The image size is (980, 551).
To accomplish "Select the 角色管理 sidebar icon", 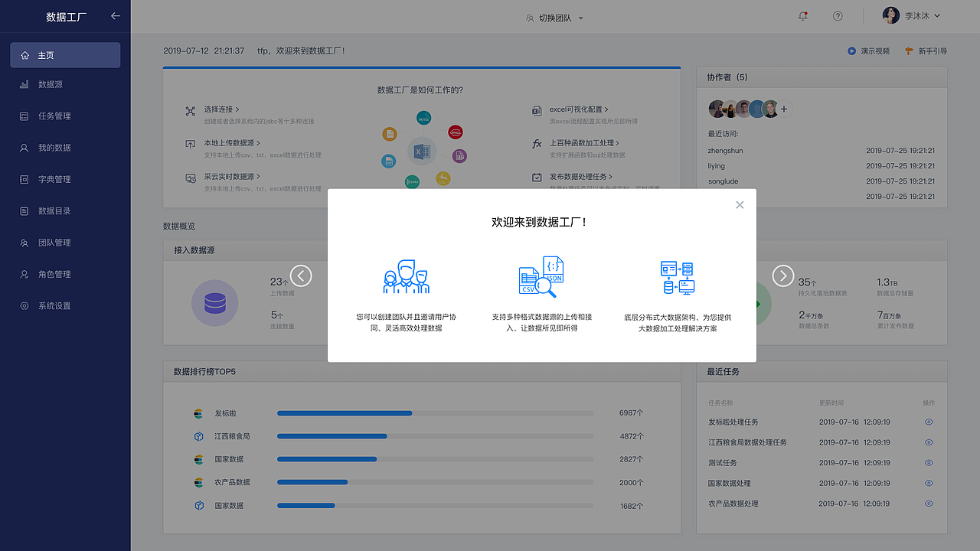I will pos(24,273).
